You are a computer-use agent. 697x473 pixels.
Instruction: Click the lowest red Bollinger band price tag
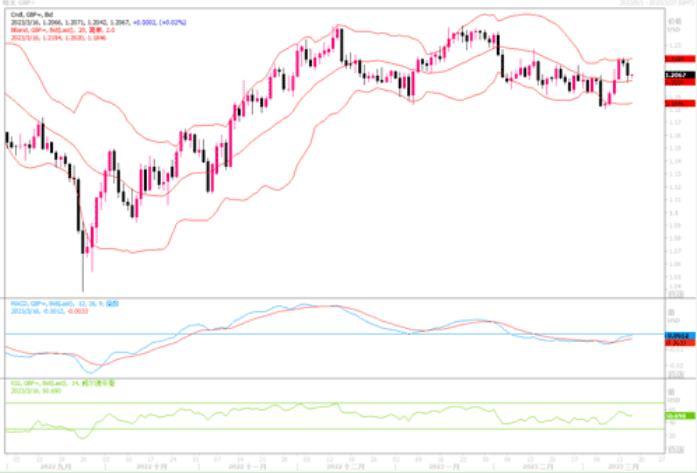click(x=680, y=103)
